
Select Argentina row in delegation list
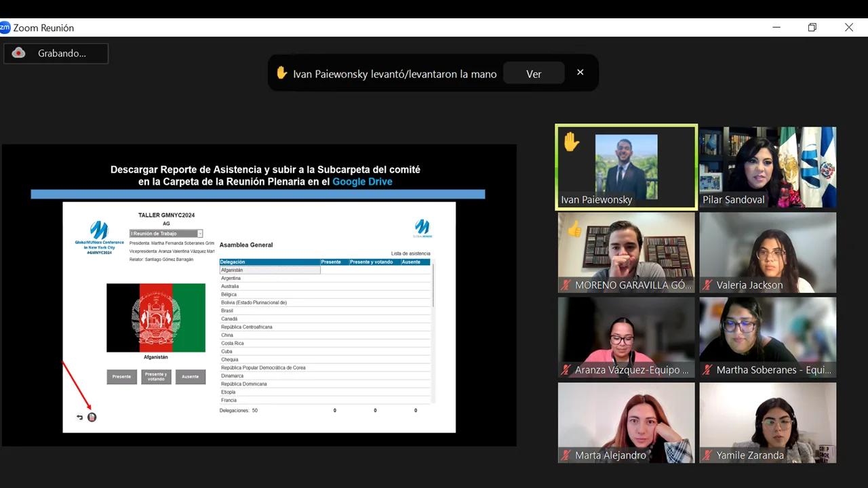(x=270, y=278)
